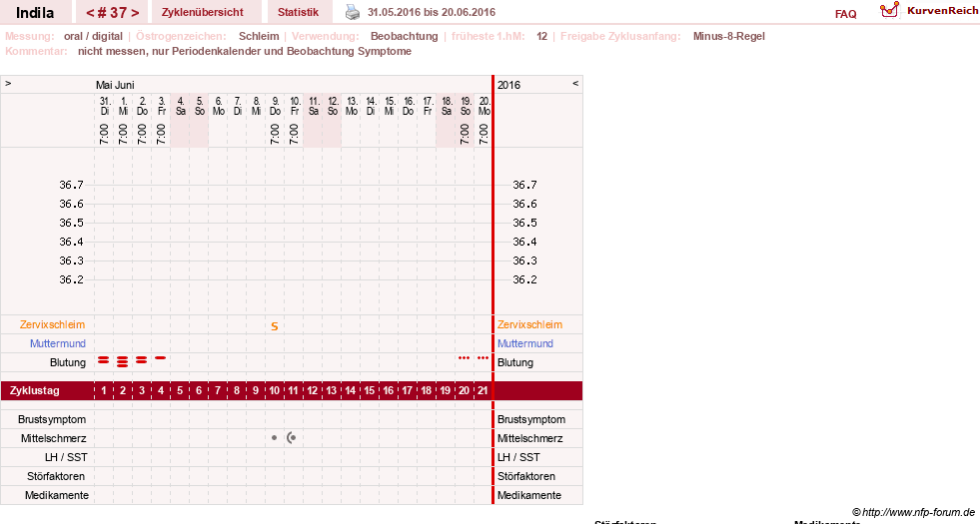Open the KurvenReich logo link
Screen dimensions: 980x524
tap(928, 11)
